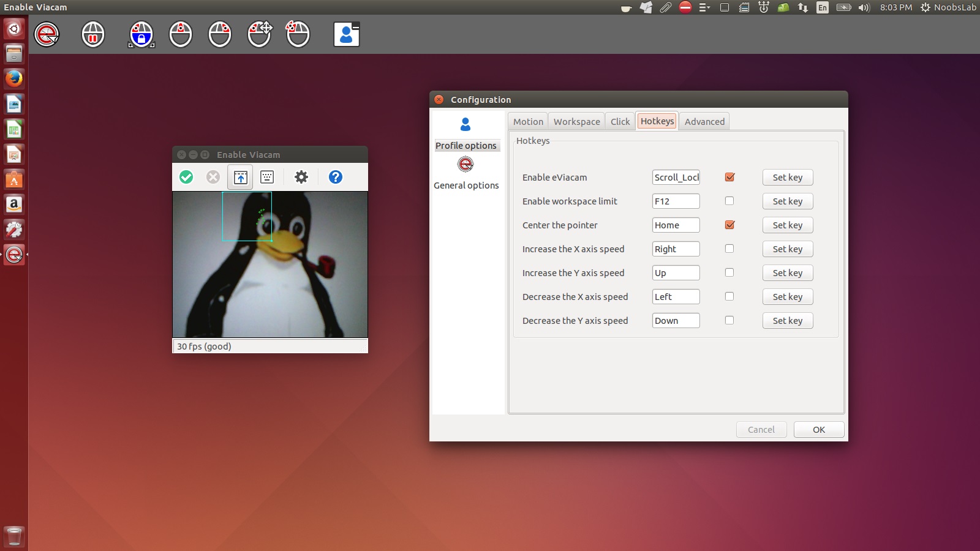The image size is (980, 551).
Task: Click Set key for Decrease the Y axis speed
Action: coord(788,321)
